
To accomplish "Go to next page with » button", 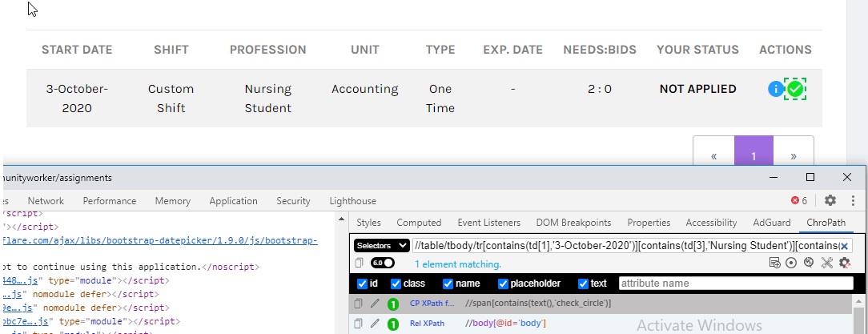I will click(794, 155).
